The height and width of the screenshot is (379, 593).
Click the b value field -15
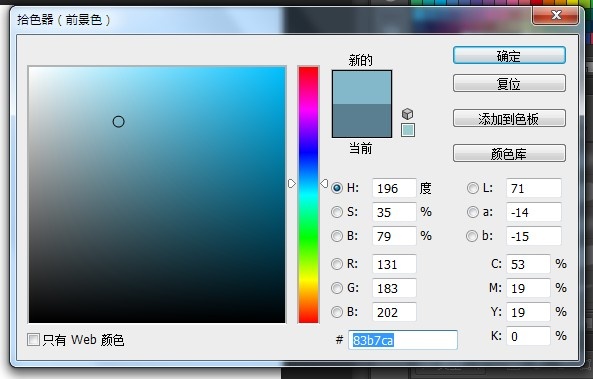(534, 236)
